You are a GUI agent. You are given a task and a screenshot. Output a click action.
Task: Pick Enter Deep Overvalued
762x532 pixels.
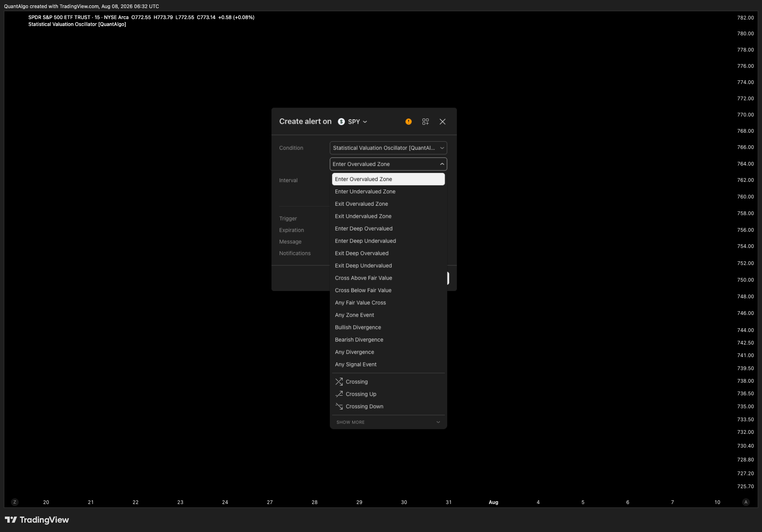[388, 229]
